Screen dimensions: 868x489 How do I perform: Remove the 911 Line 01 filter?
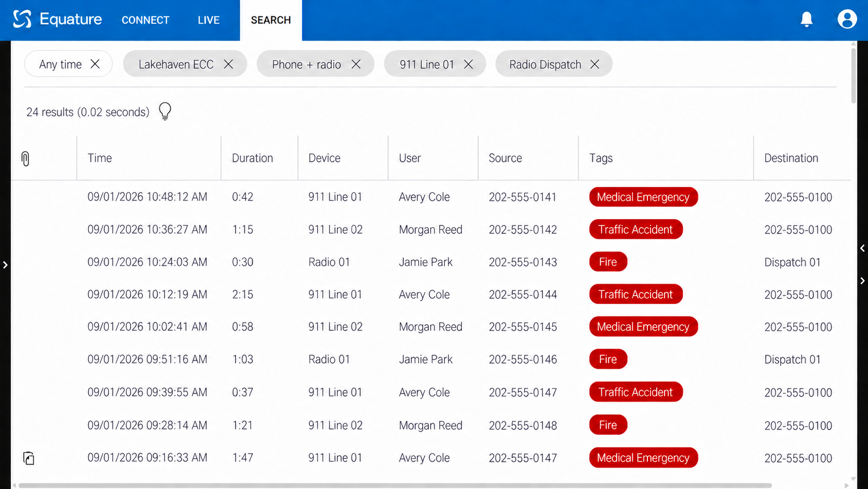tap(468, 64)
